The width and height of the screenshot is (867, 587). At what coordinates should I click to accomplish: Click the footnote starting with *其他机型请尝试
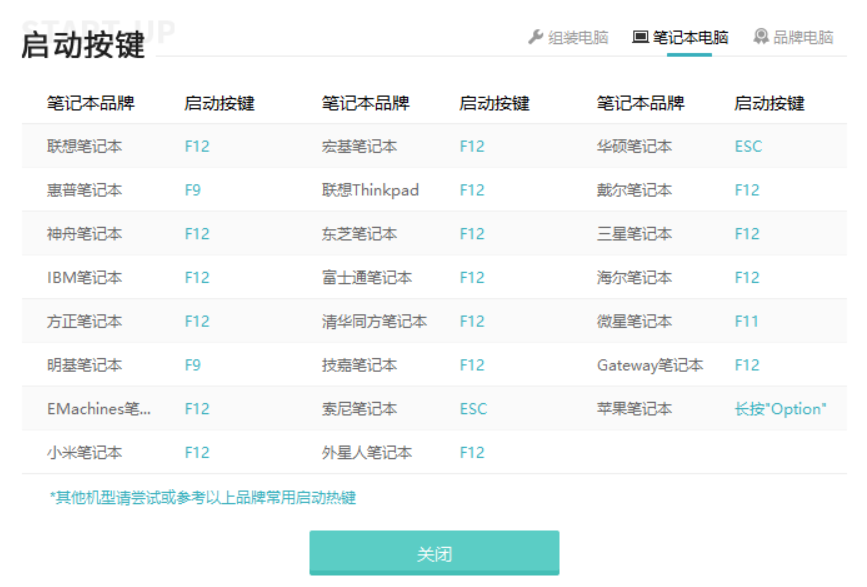coord(202,497)
